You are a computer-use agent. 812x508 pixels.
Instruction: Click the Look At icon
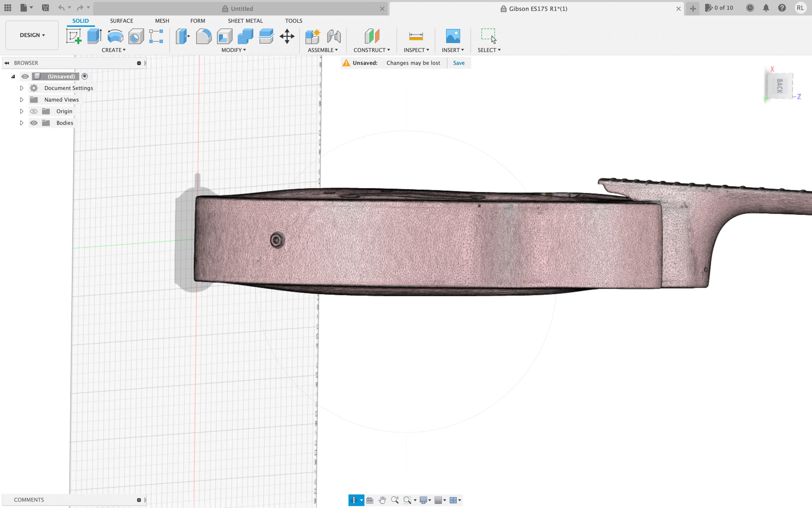pos(370,500)
